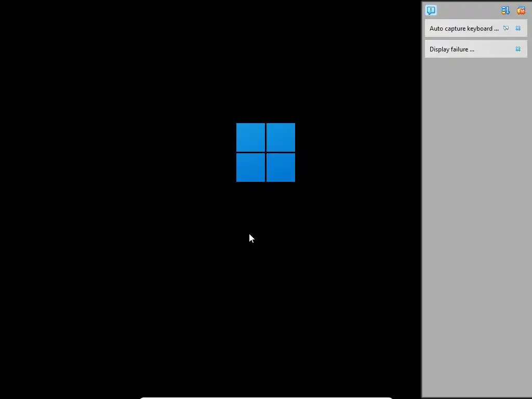Click the don't-show-again icon on Auto capture keyboard

click(506, 28)
